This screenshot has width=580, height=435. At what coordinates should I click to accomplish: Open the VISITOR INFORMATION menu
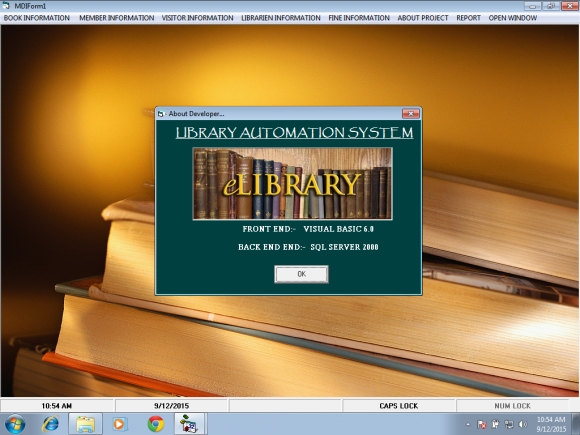(x=198, y=18)
